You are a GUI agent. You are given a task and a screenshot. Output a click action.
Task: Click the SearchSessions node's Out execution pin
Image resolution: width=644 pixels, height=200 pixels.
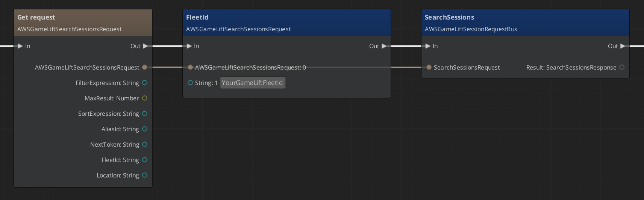[623, 46]
